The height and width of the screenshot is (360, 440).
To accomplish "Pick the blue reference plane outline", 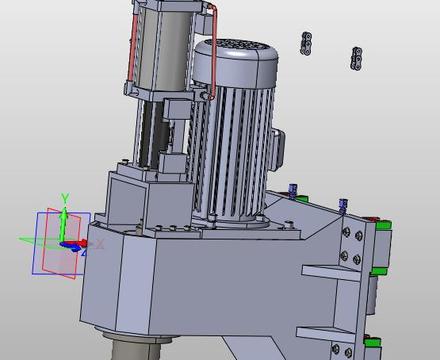I will 61,244.
